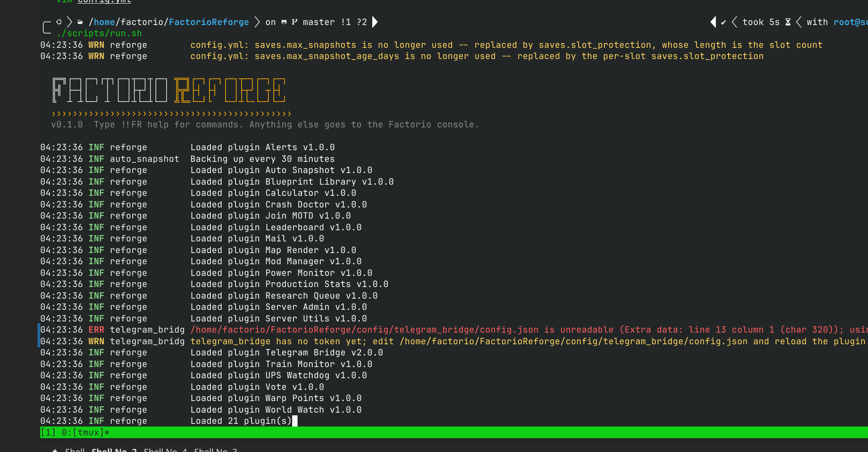Image resolution: width=868 pixels, height=452 pixels.
Task: Click the auto_snapshot logger name
Action: point(144,159)
